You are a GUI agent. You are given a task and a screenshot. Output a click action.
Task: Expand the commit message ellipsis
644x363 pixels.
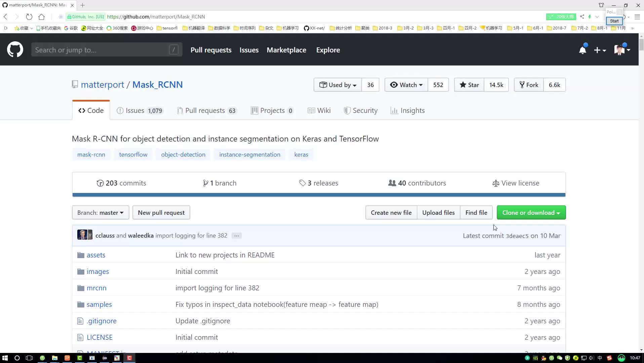[x=237, y=236]
